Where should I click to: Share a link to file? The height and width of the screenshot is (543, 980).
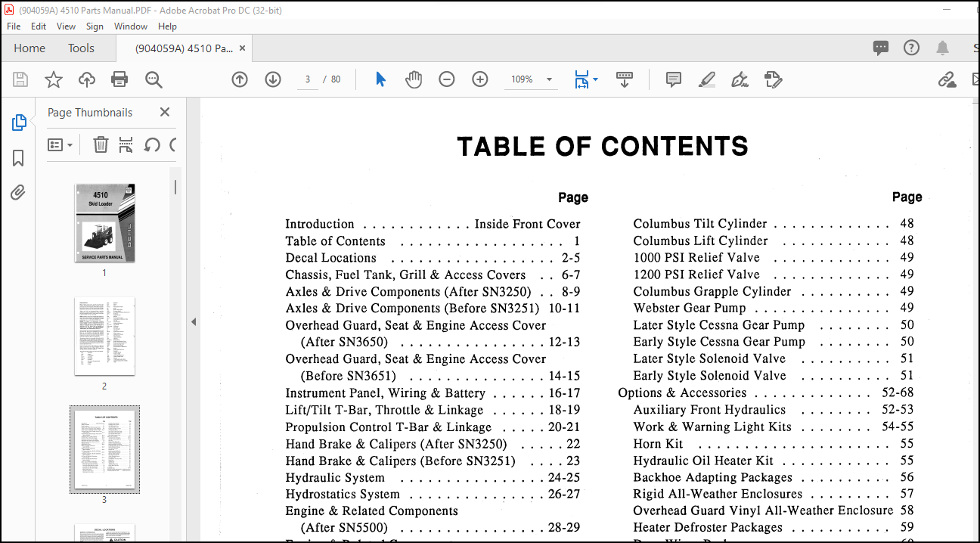click(x=947, y=79)
